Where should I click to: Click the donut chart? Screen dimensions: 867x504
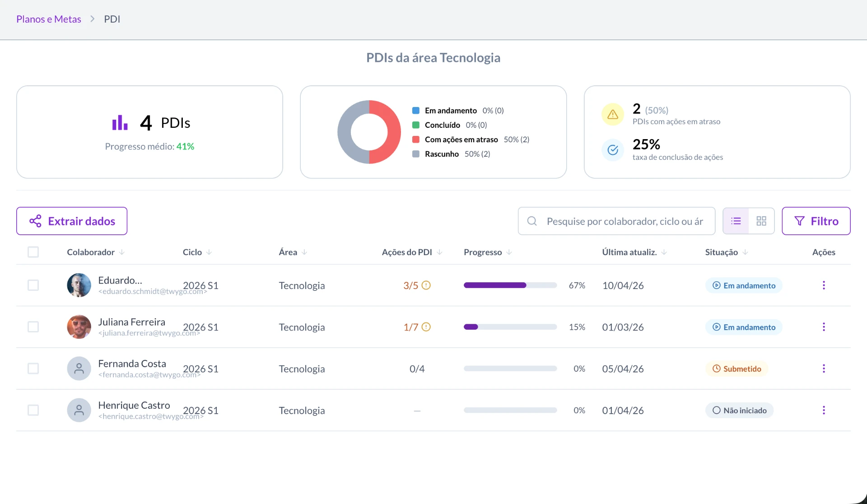coord(369,132)
